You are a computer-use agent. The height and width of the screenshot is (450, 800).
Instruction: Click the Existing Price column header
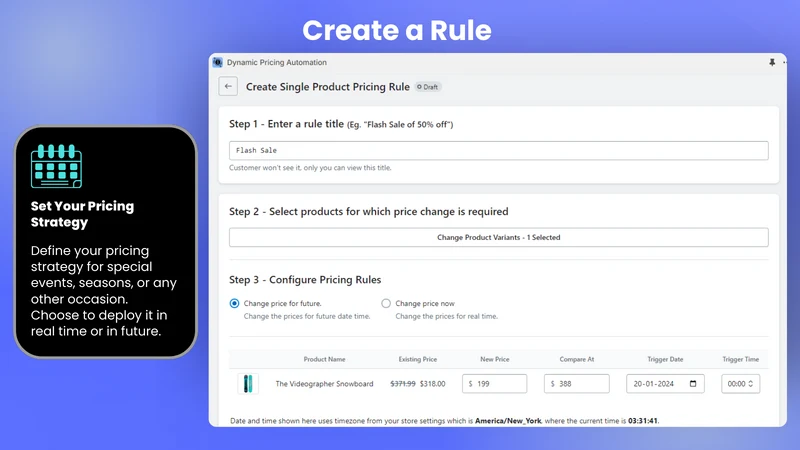click(x=417, y=359)
